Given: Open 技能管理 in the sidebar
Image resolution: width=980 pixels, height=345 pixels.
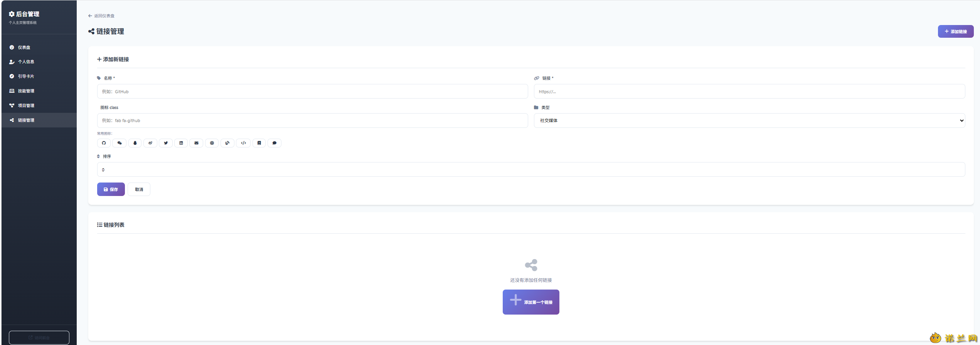Looking at the screenshot, I should (x=39, y=91).
